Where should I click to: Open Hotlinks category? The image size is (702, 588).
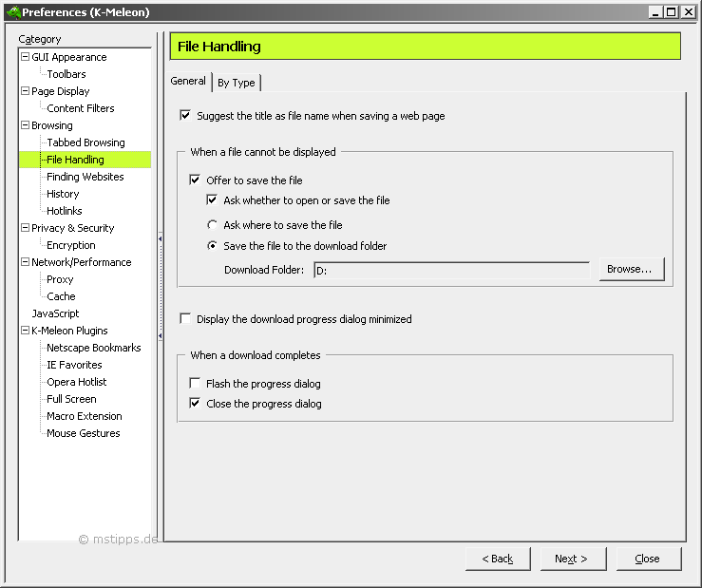click(65, 211)
